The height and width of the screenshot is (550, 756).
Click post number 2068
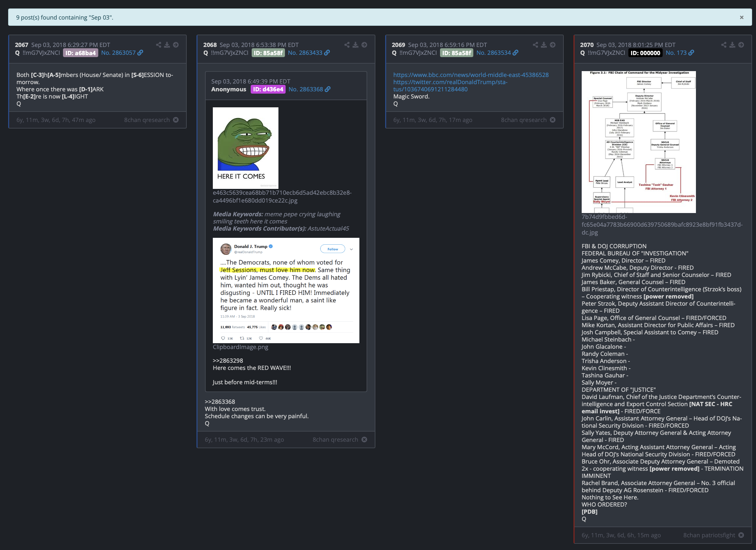[210, 45]
